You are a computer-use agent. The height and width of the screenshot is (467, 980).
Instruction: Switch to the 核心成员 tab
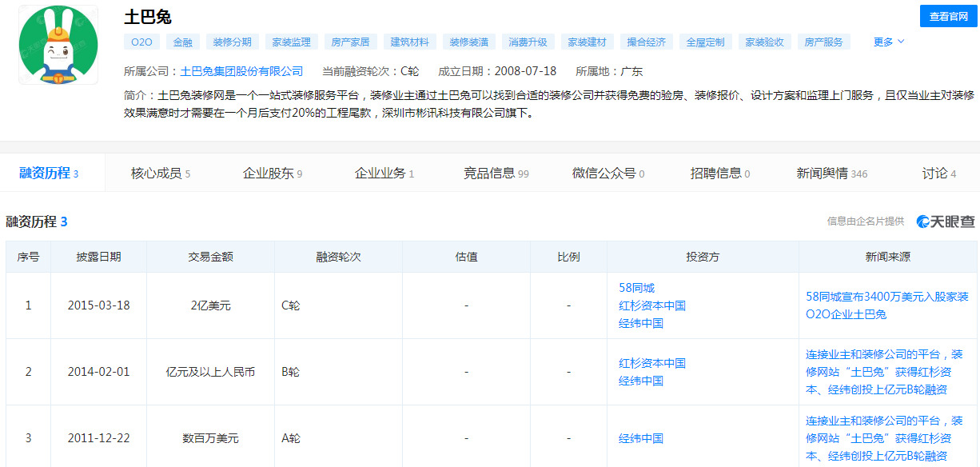[x=161, y=173]
